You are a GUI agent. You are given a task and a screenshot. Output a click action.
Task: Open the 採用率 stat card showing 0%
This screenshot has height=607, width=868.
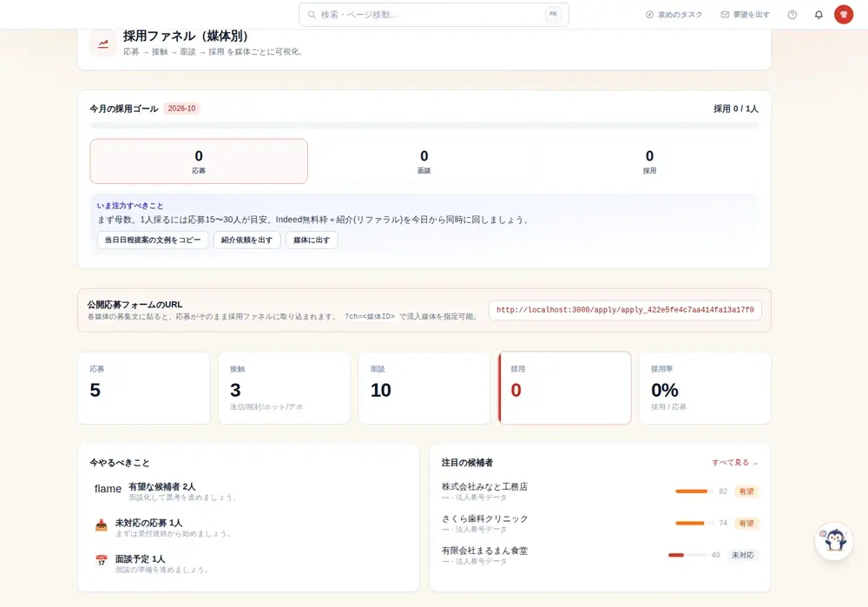coord(705,388)
